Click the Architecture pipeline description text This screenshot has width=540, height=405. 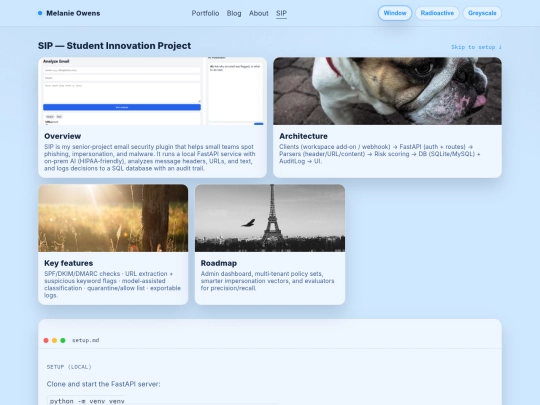tap(380, 154)
